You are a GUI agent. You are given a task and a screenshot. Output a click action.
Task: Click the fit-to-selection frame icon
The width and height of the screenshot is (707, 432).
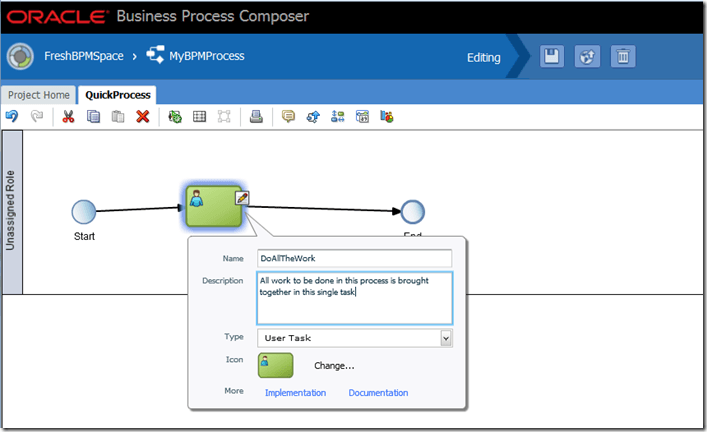(x=224, y=117)
